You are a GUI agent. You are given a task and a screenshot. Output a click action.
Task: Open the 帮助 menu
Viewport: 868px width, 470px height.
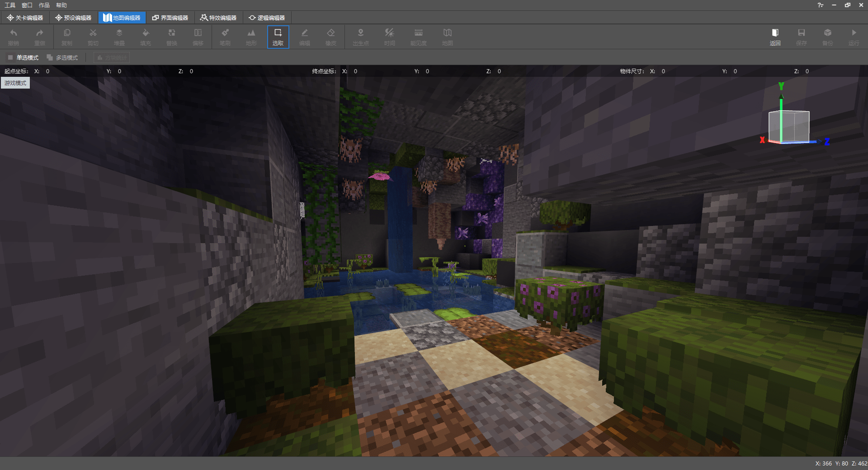[x=61, y=5]
